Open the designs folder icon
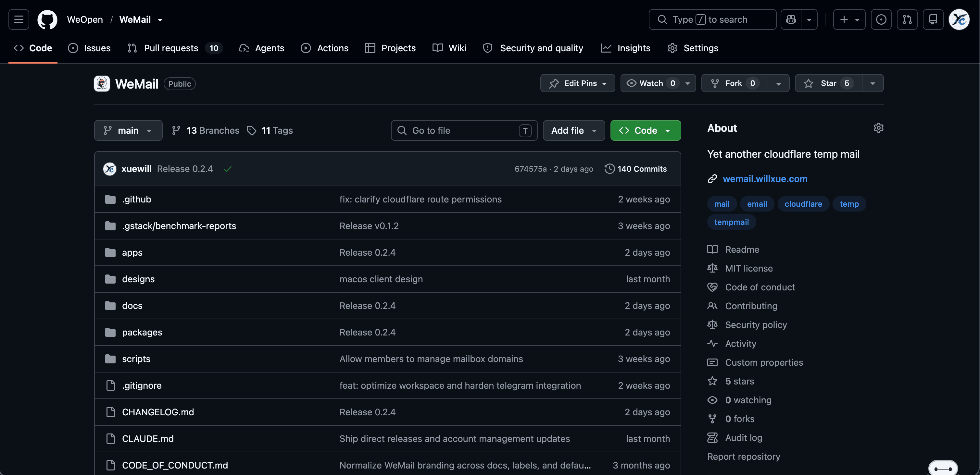 [x=110, y=279]
